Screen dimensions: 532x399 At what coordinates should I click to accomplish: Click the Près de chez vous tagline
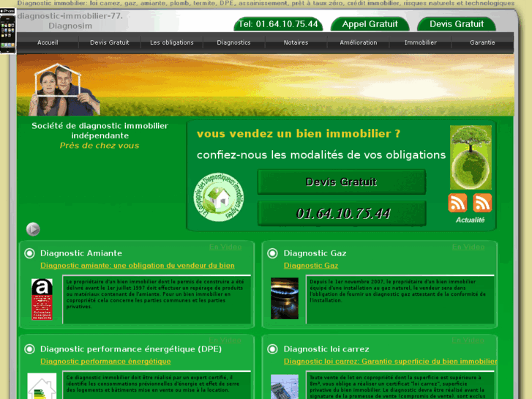[x=100, y=146]
